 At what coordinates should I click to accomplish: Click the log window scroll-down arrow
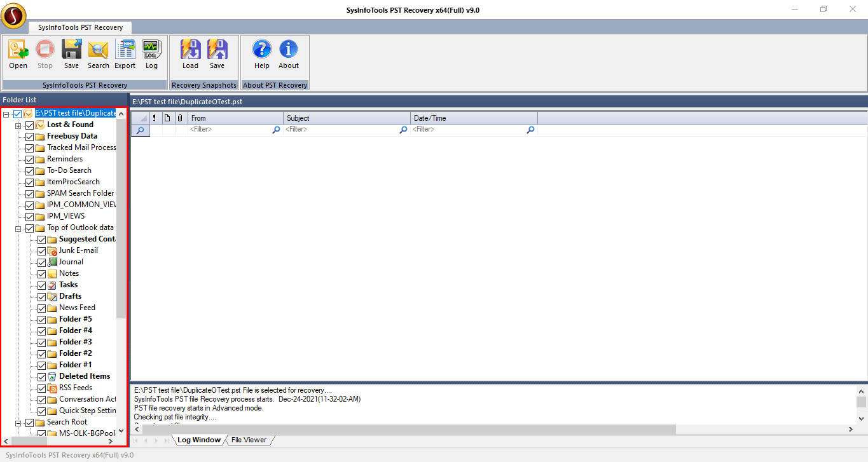862,418
